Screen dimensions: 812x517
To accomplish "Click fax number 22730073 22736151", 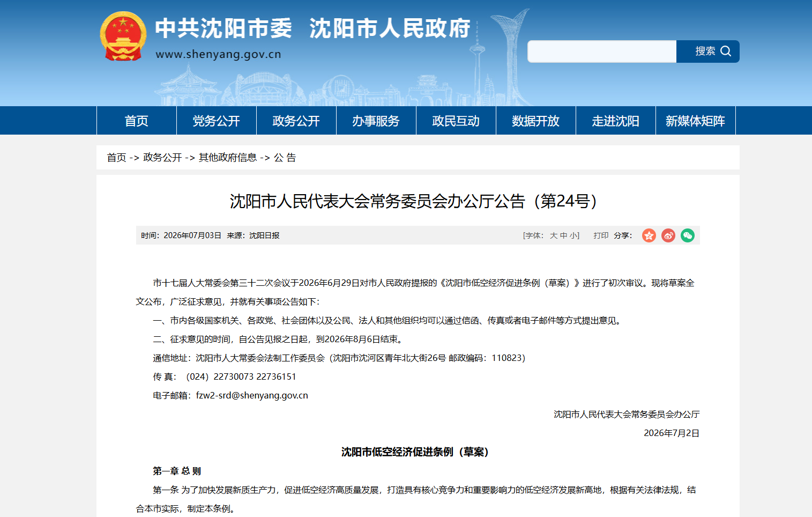I will pos(255,376).
